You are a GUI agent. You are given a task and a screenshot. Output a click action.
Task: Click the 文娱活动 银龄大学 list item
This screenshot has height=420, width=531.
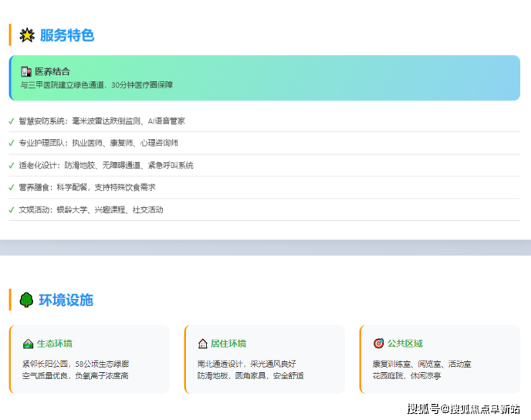click(91, 210)
